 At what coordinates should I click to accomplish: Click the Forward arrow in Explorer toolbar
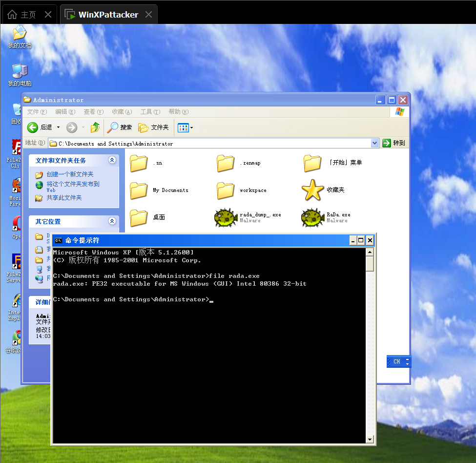(x=72, y=127)
